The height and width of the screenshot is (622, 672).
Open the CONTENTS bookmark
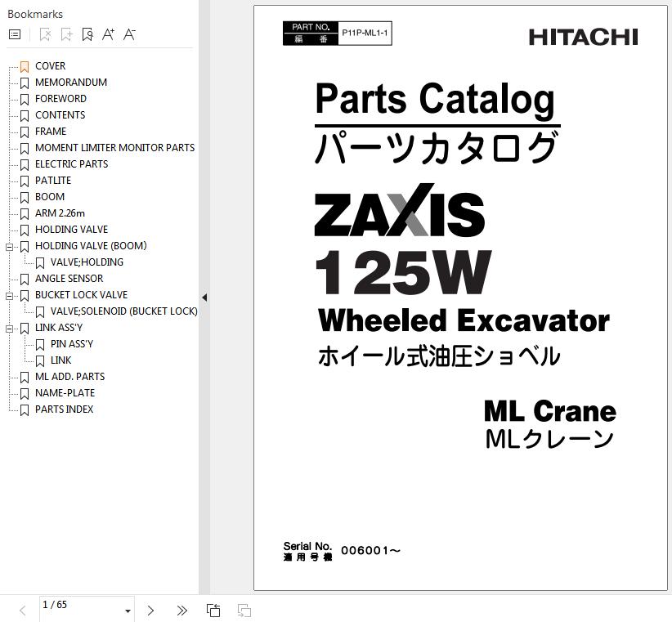[x=60, y=114]
